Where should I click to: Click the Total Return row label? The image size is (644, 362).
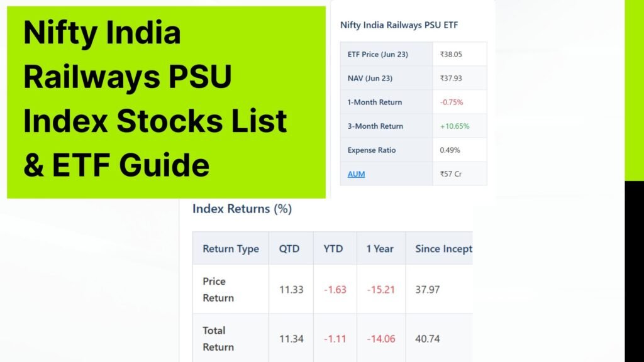[x=218, y=339]
